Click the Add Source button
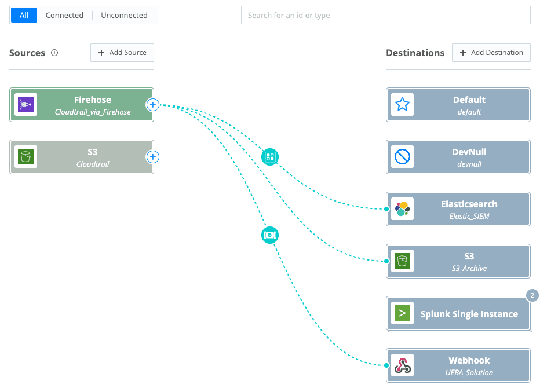This screenshot has height=392, width=540. 122,53
